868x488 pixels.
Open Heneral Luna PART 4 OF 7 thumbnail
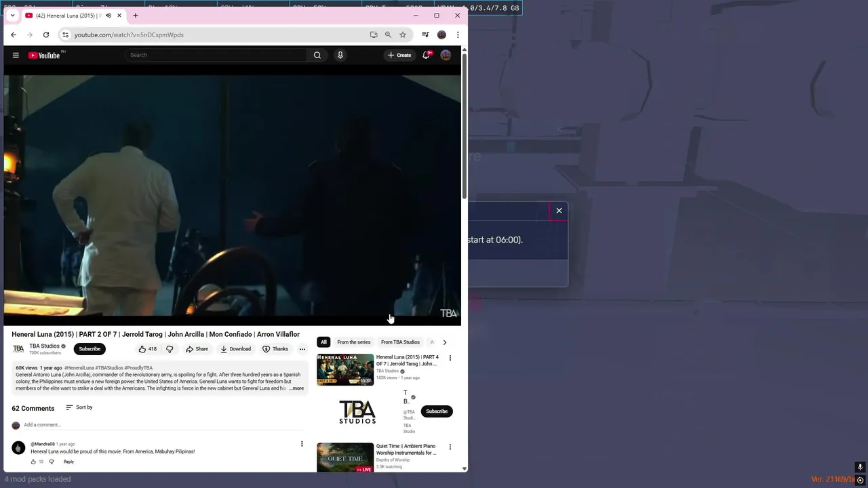pos(345,369)
